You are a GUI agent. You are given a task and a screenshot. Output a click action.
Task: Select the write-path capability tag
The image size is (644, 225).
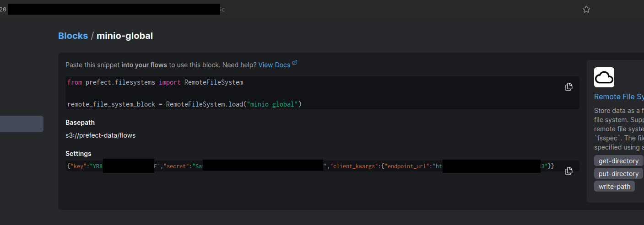(x=614, y=186)
